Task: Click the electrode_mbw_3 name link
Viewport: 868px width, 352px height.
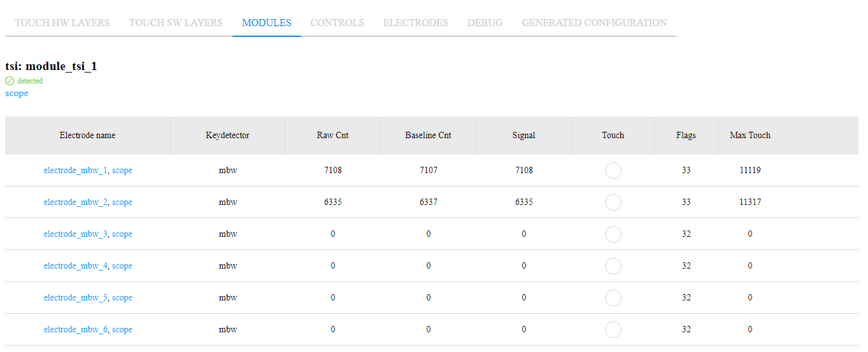Action: [75, 234]
